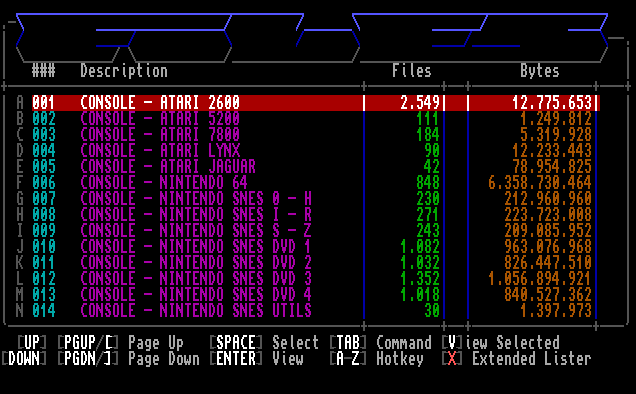636x394 pixels.
Task: Click the file count 848
Action: coord(428,183)
